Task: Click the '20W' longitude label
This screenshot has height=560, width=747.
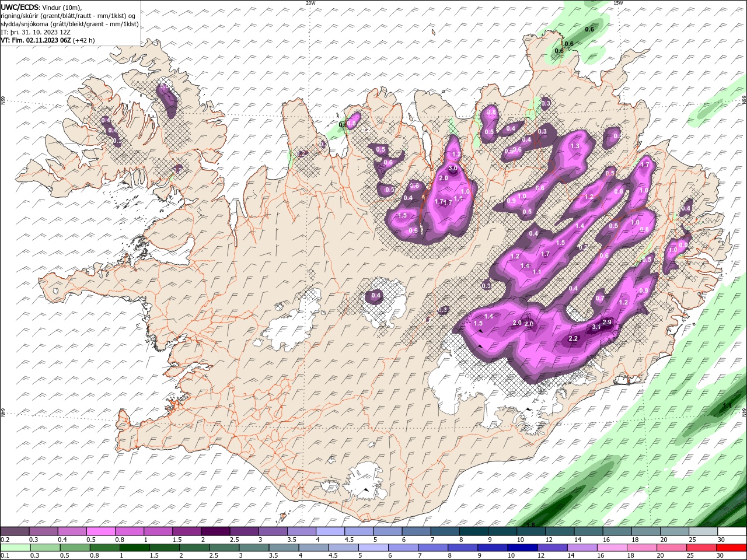Action: [x=310, y=3]
